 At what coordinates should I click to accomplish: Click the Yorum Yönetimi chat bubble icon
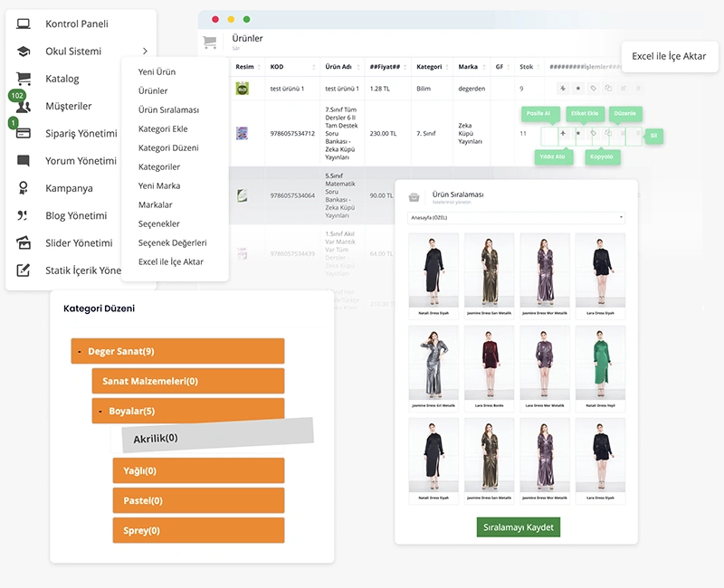pos(24,161)
